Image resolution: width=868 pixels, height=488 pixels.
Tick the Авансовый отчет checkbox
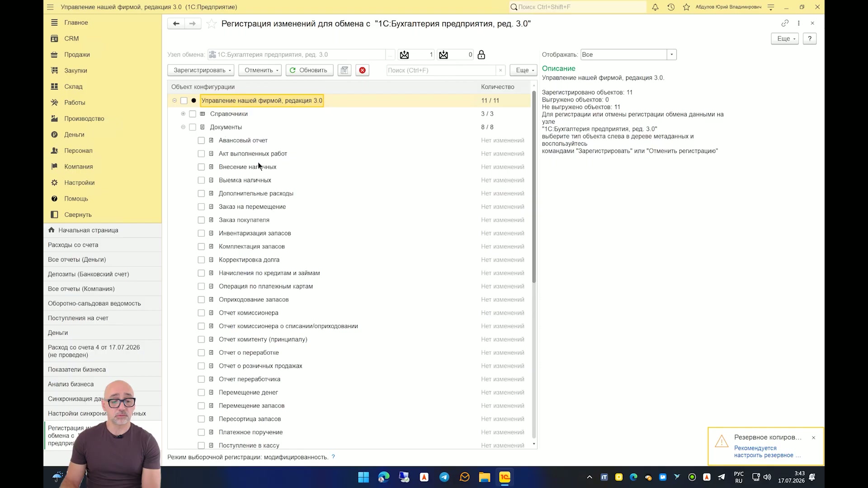pos(201,141)
